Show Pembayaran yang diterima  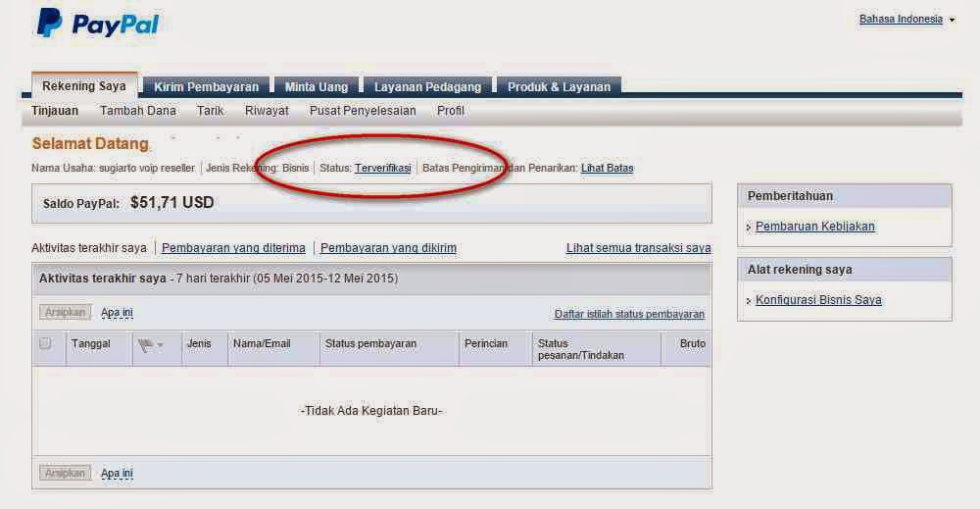point(233,247)
